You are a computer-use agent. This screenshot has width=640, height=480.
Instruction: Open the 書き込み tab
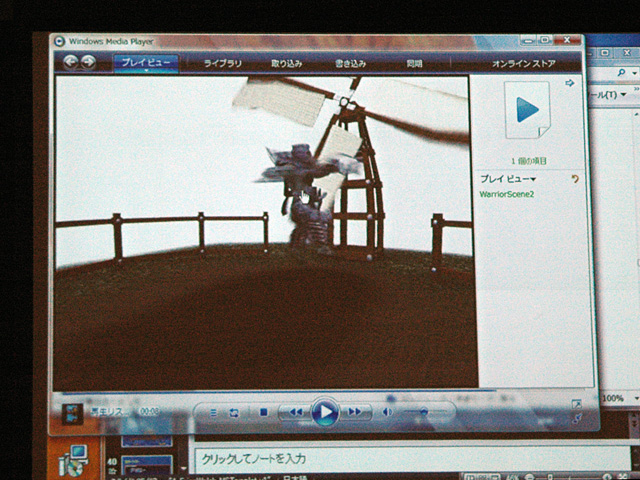tap(351, 63)
